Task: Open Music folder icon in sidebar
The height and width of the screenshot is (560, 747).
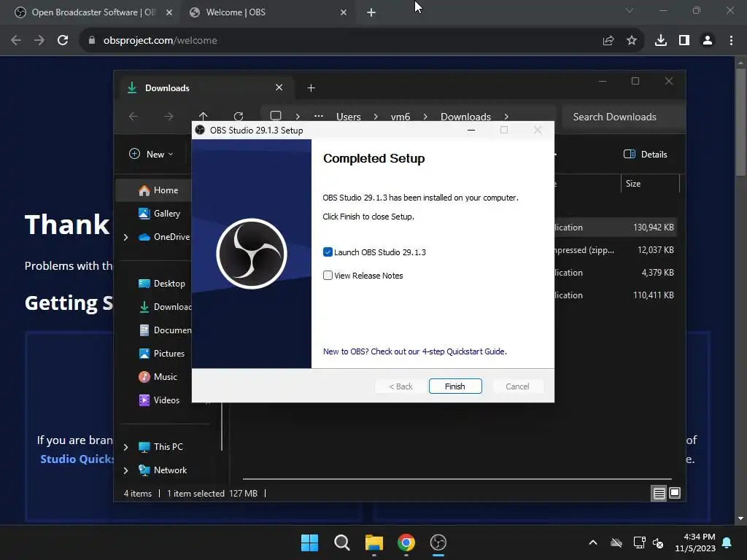Action: point(144,377)
